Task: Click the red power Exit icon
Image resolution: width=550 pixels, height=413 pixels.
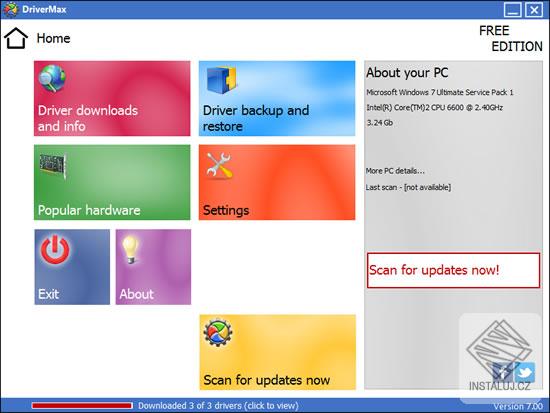Action: pyautogui.click(x=55, y=249)
